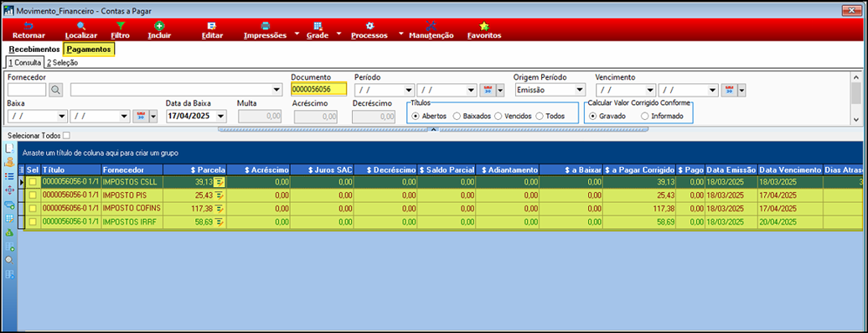
Task: Switch to the Pagamentos tab
Action: tap(90, 49)
